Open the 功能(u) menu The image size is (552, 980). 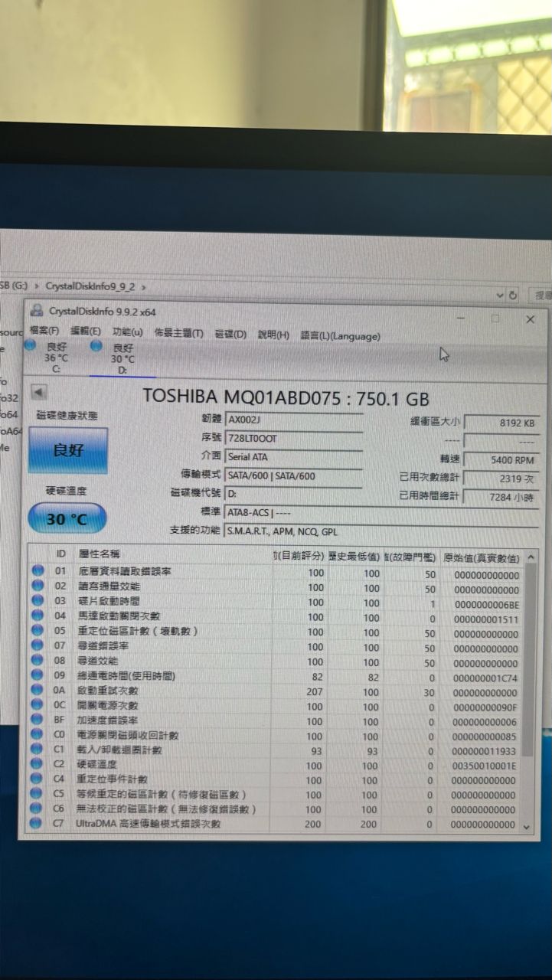tap(127, 332)
